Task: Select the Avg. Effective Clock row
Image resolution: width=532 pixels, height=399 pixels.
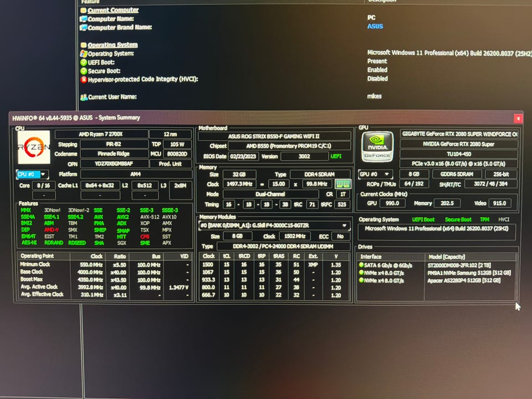Action: (105, 294)
